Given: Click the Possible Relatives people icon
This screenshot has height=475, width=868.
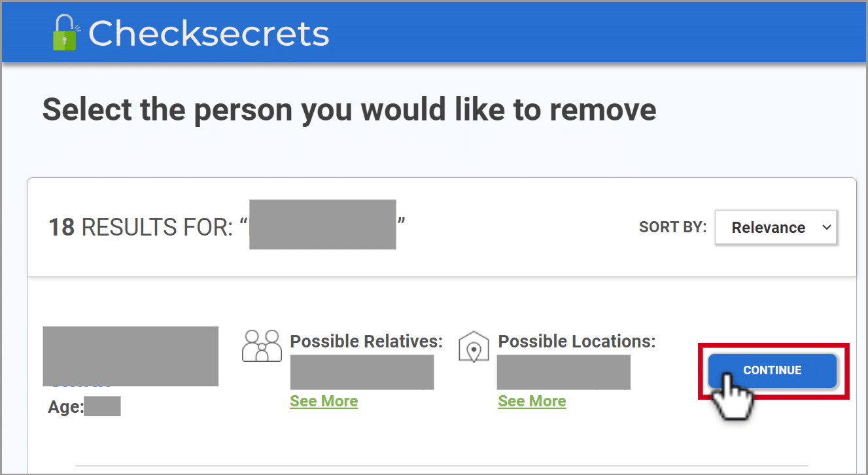Looking at the screenshot, I should pyautogui.click(x=261, y=345).
